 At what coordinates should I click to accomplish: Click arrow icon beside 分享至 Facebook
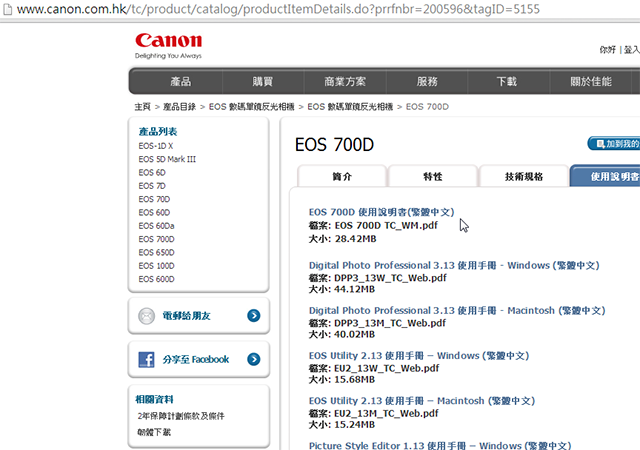tap(253, 359)
